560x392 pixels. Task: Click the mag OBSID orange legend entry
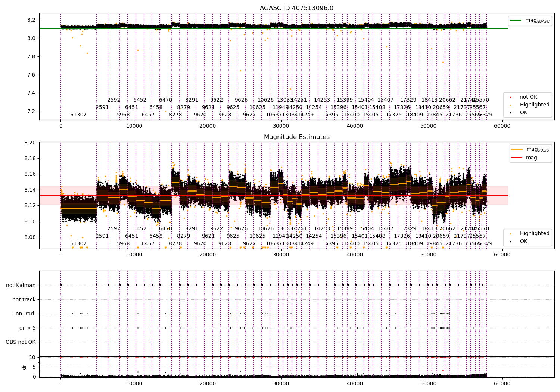click(x=530, y=149)
